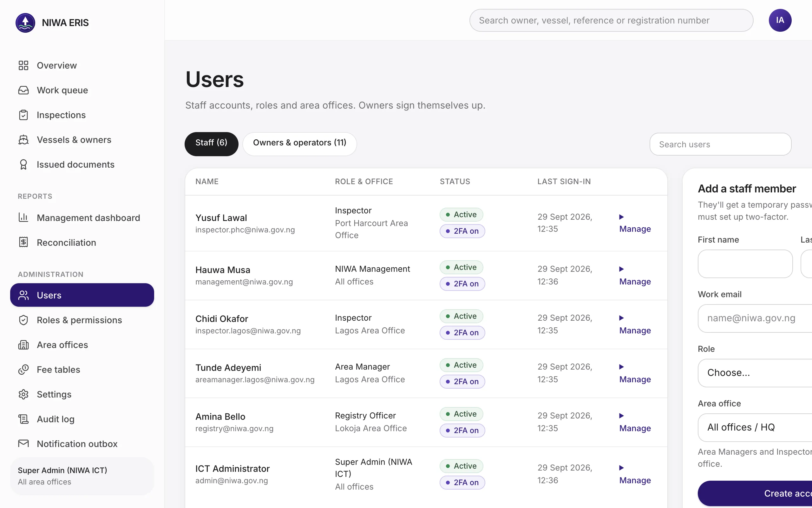Open Roles & permissions shield icon
The height and width of the screenshot is (508, 812).
click(x=23, y=320)
